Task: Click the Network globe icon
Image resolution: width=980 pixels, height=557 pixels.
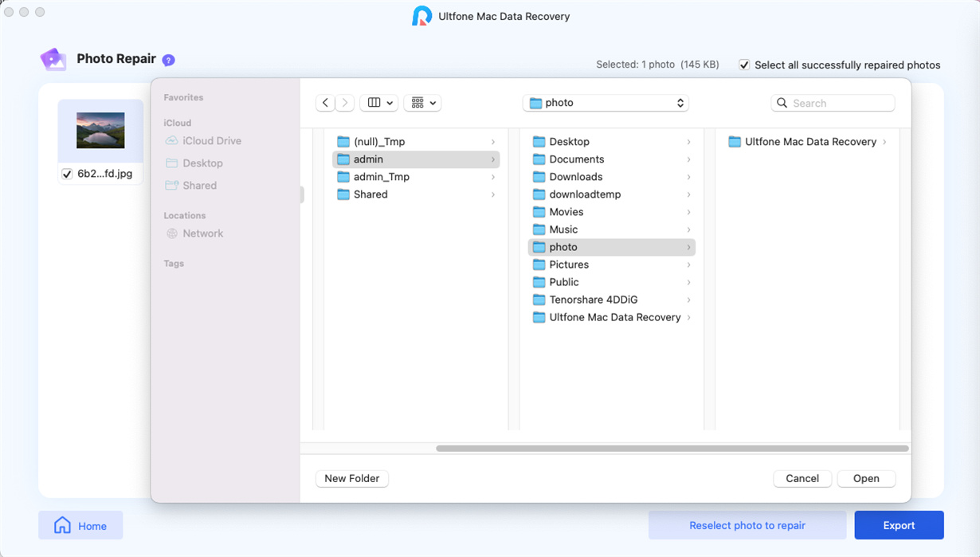Action: pos(171,233)
